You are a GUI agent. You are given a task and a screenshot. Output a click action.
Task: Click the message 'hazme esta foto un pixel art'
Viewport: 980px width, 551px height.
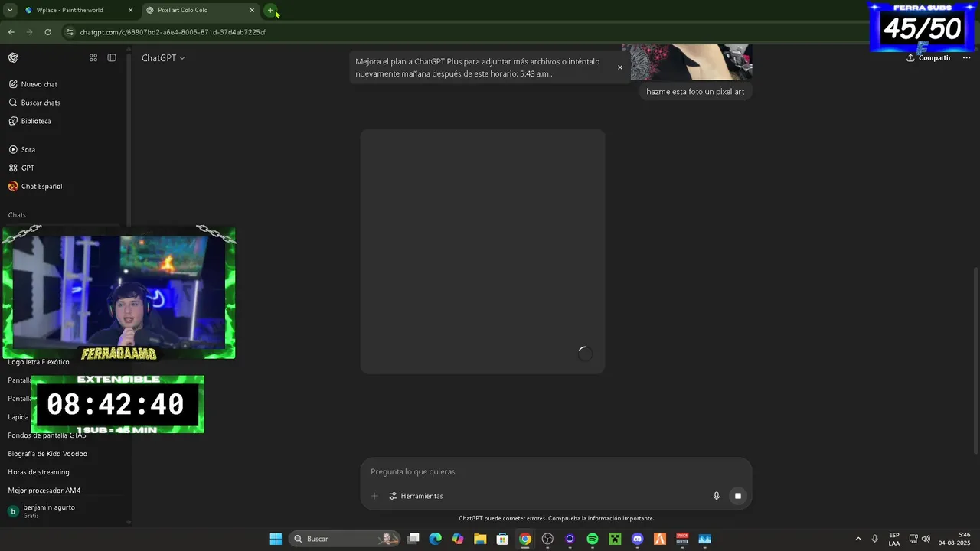(x=695, y=92)
